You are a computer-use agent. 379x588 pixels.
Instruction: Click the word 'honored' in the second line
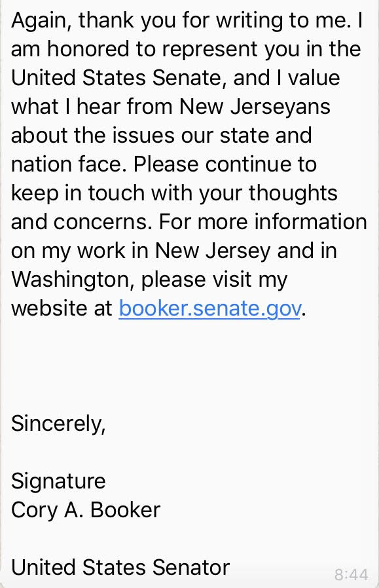(x=88, y=49)
